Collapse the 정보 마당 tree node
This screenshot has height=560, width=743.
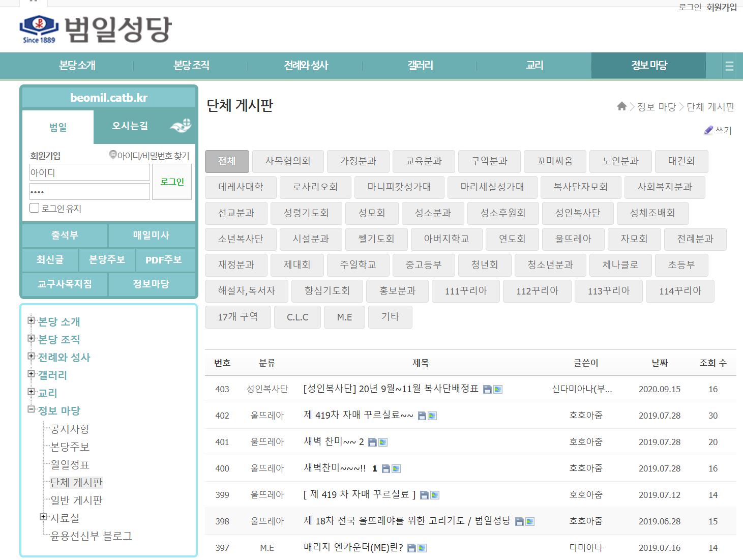[x=31, y=409]
